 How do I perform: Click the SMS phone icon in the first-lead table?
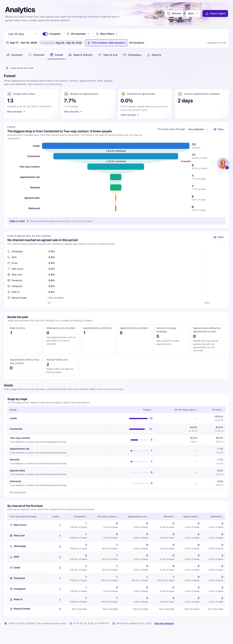coord(11,557)
